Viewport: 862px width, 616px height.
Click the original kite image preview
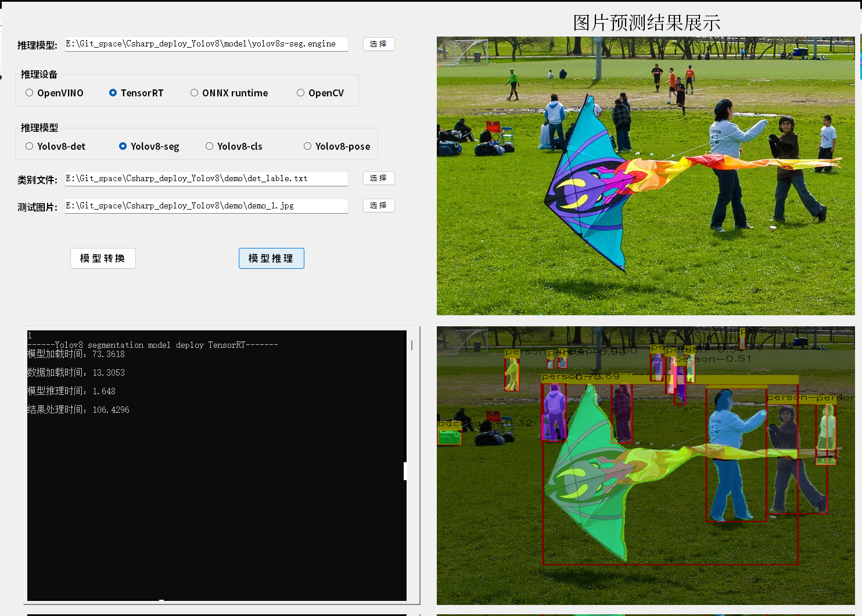click(x=645, y=176)
